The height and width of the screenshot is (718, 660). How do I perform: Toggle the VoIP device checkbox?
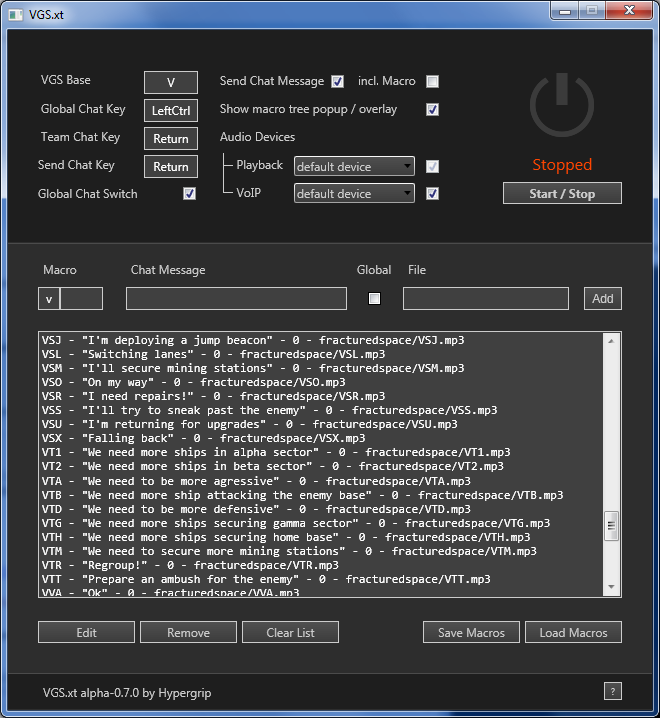click(x=432, y=194)
